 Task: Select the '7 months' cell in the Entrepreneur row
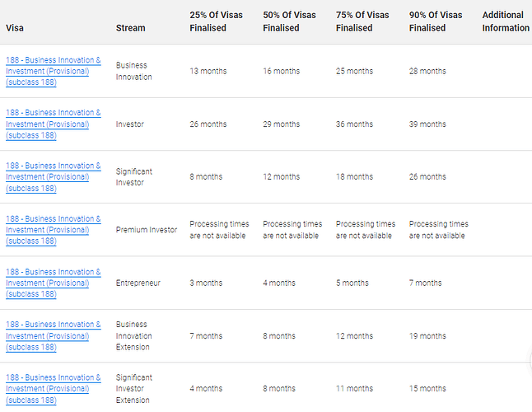426,283
